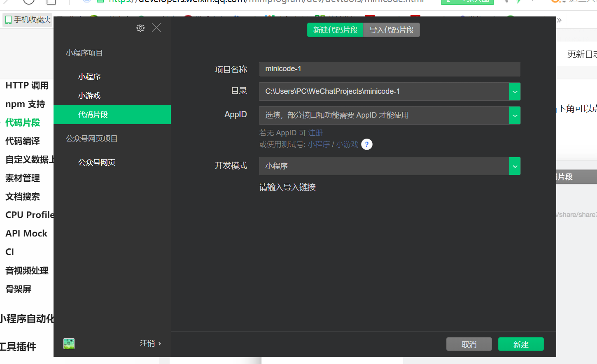Screen dimensions: 597x364
Task: Open 文档搜索 in webpage sidebar
Action: click(23, 197)
